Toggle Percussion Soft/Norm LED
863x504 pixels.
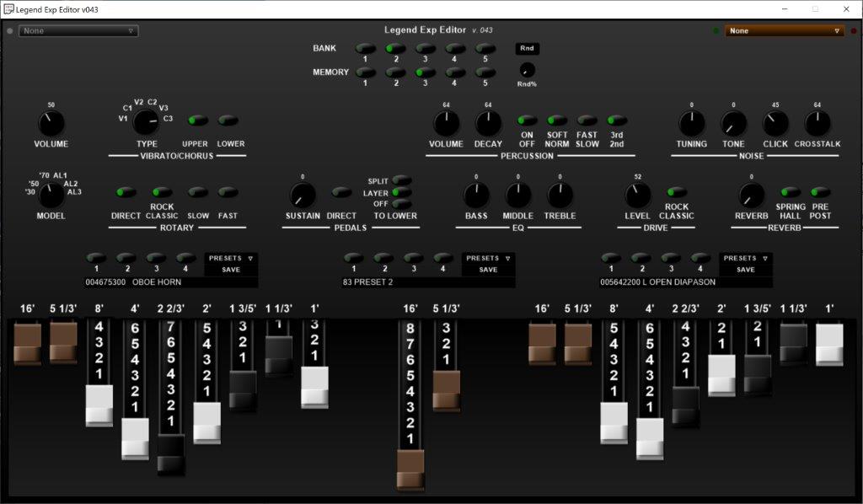tap(556, 120)
